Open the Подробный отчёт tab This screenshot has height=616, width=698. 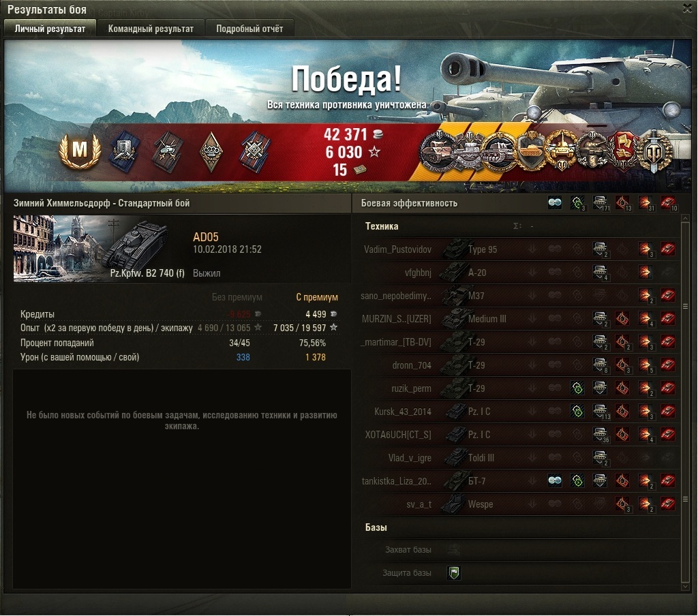pos(249,29)
